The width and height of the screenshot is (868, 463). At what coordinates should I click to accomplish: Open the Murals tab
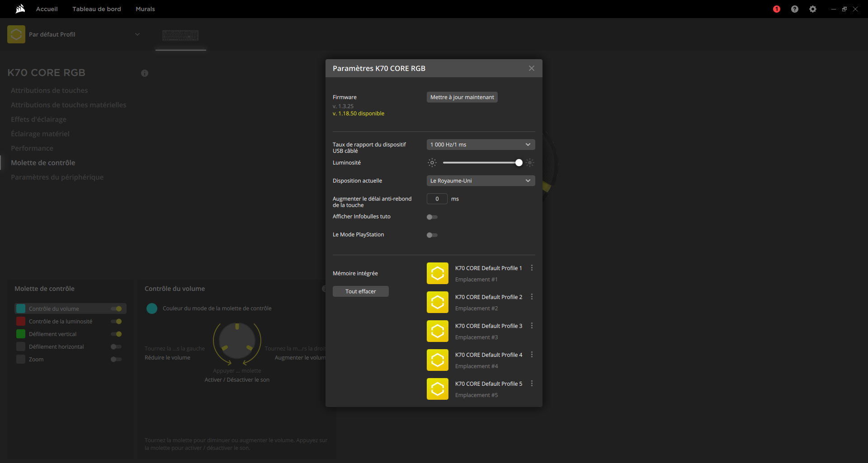145,9
